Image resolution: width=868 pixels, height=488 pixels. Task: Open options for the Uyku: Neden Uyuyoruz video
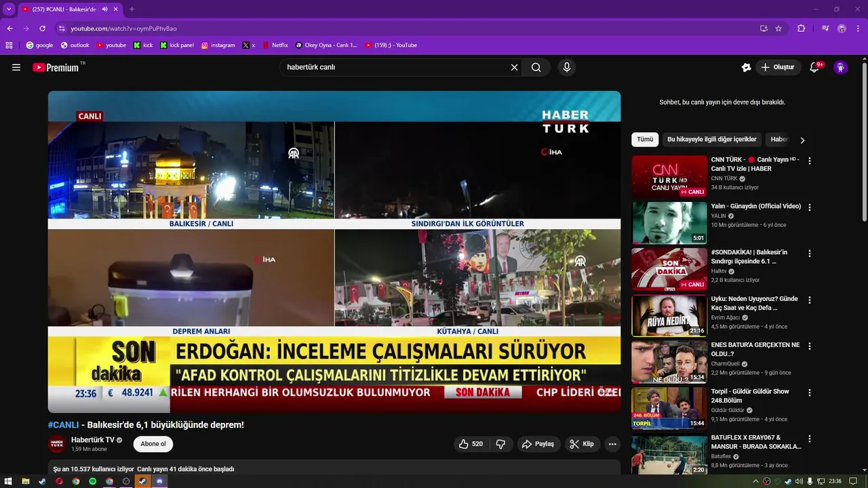tap(809, 300)
